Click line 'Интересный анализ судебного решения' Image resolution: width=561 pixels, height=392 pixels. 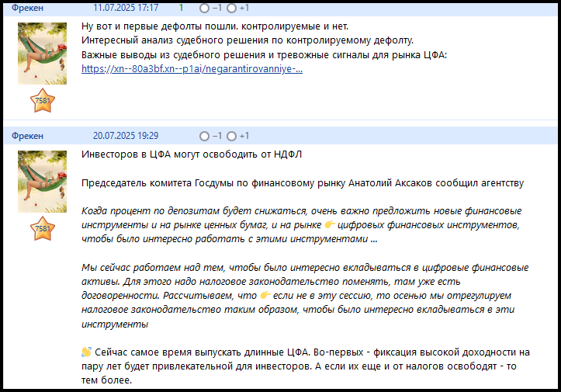point(248,40)
